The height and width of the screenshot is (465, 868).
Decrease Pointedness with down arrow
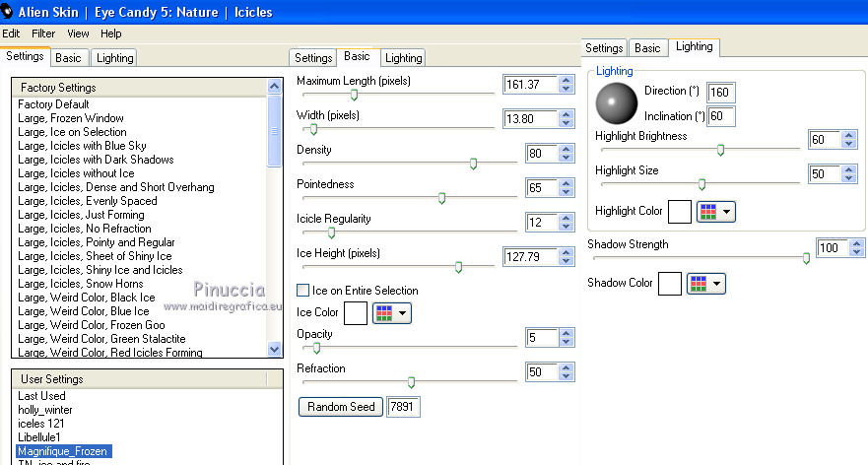[566, 191]
